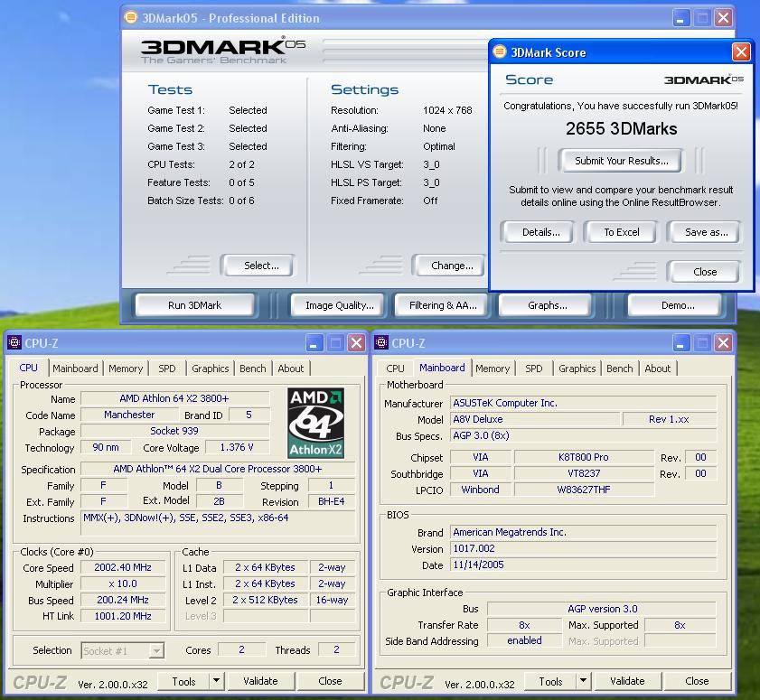Export score To Excel
The height and width of the screenshot is (700, 760).
621,232
